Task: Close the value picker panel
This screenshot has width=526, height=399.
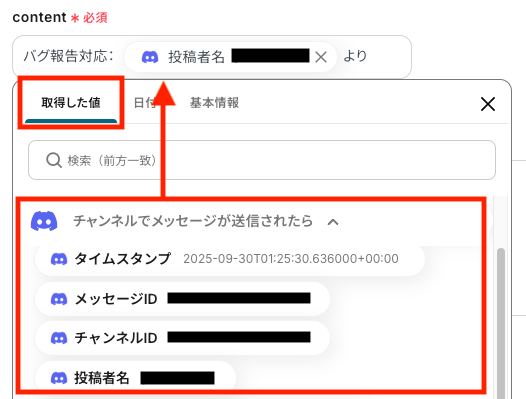Action: 488,104
